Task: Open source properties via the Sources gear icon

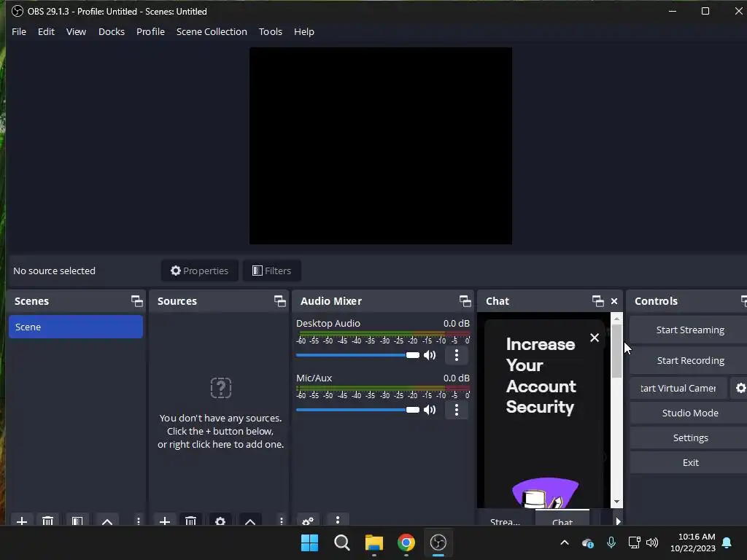Action: [x=220, y=521]
